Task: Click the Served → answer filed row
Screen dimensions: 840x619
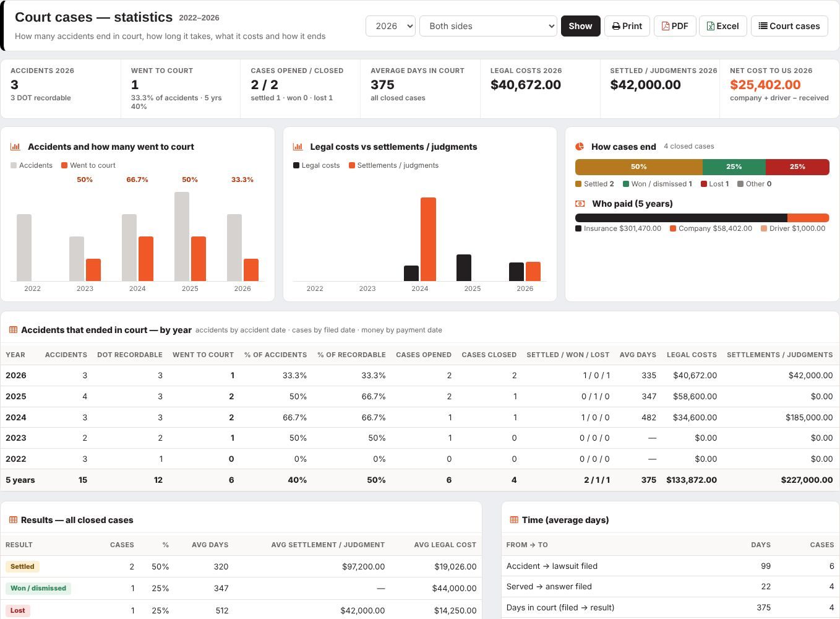Action: pyautogui.click(x=670, y=586)
